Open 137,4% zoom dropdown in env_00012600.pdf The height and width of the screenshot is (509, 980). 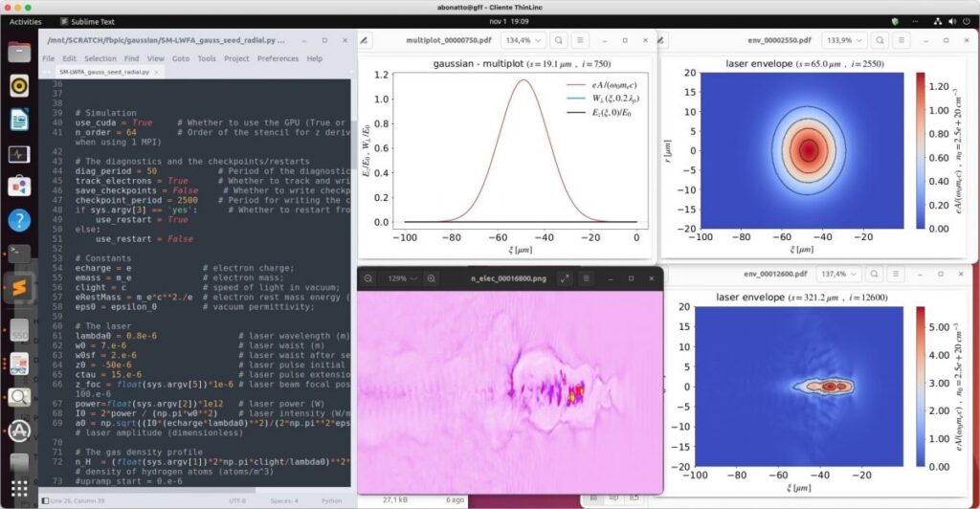838,274
